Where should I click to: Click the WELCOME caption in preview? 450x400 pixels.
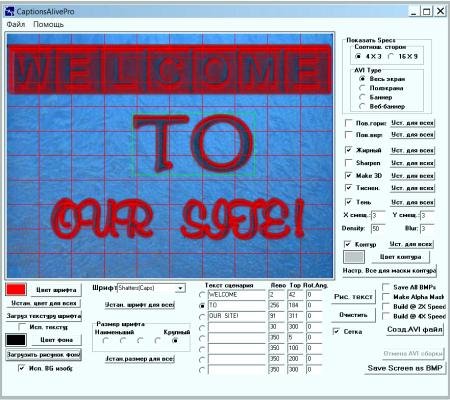pyautogui.click(x=169, y=69)
